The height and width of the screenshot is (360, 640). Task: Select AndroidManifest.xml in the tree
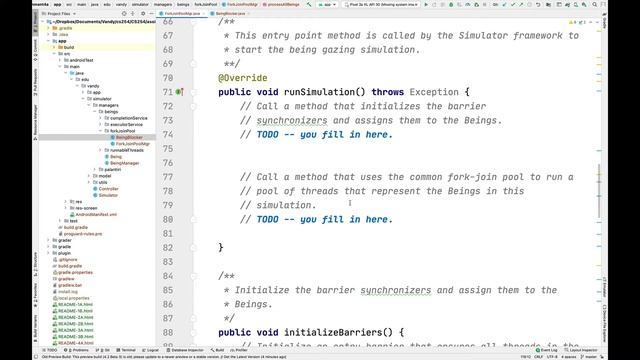coord(96,215)
